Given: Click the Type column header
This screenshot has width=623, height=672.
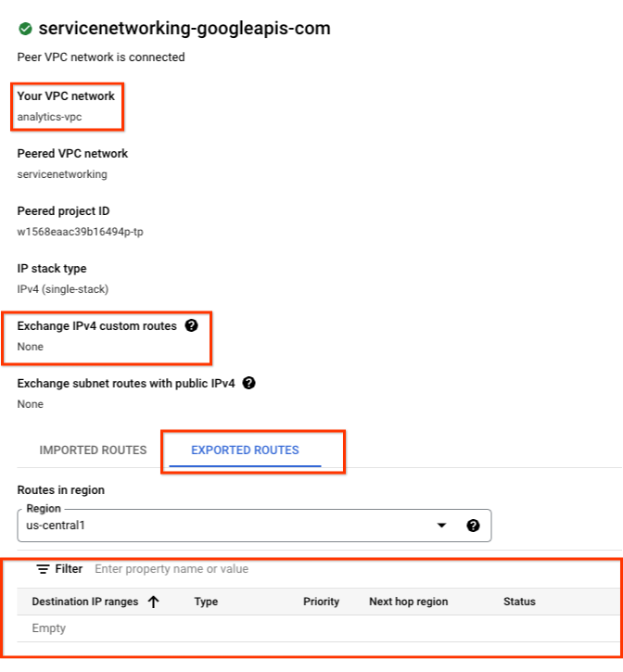Looking at the screenshot, I should pyautogui.click(x=206, y=602).
